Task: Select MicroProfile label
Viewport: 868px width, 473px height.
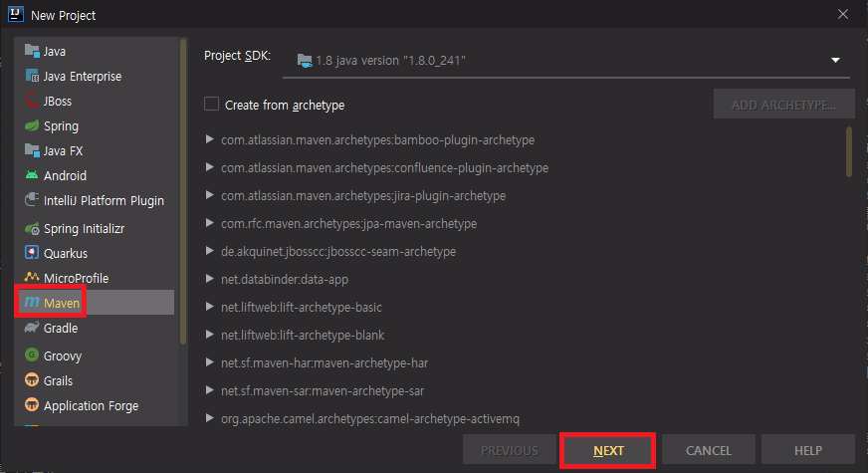Action: [x=76, y=278]
